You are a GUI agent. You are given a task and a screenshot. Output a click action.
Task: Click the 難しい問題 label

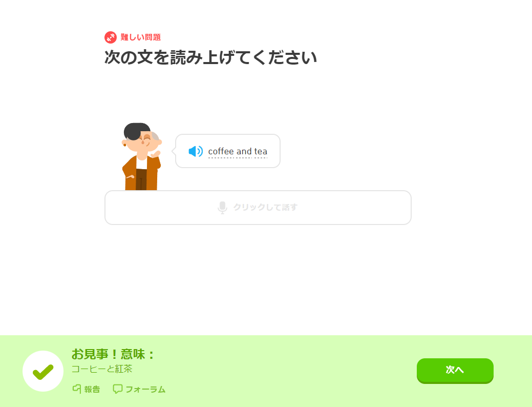140,37
